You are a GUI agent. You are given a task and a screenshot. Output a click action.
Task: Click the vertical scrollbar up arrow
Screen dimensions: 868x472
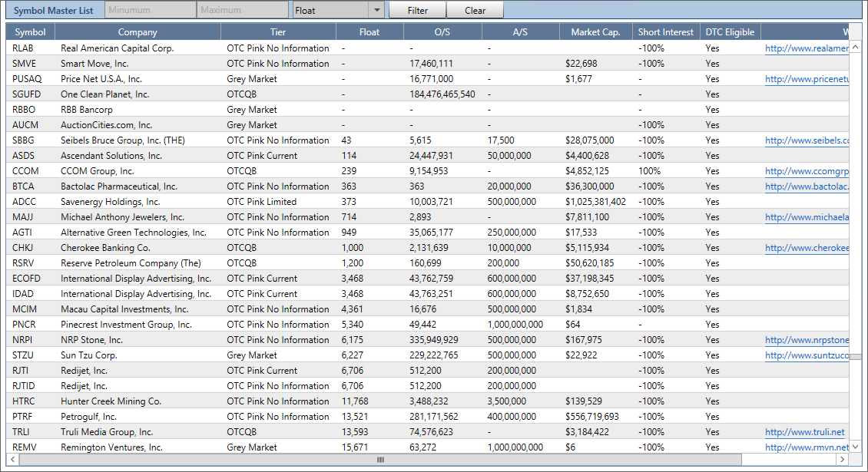855,48
